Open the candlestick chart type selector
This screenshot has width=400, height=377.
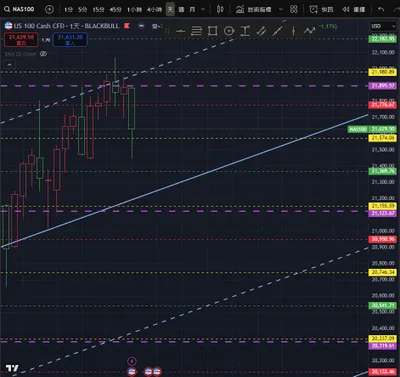[x=220, y=9]
